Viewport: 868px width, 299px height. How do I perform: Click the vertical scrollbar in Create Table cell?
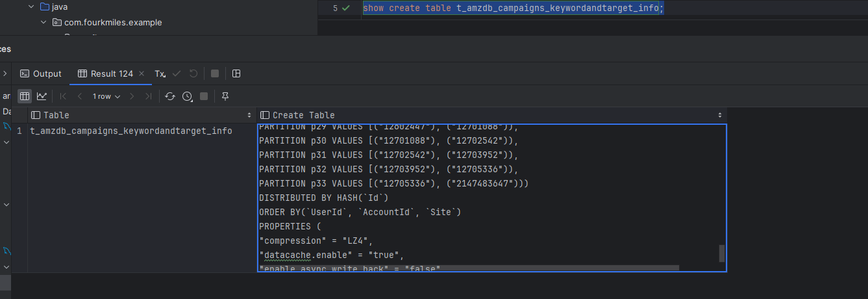pos(722,253)
